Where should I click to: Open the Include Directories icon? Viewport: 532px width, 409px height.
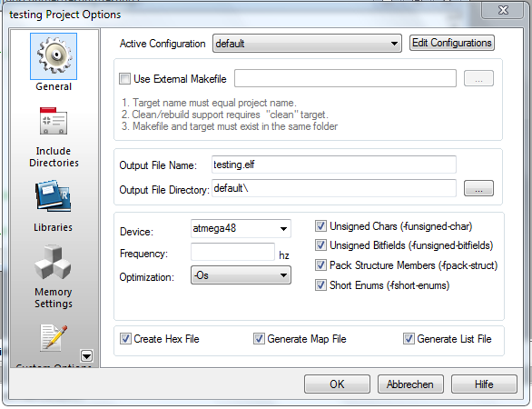(x=54, y=121)
